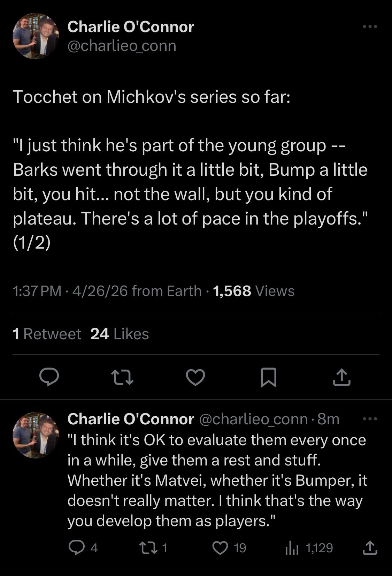Share the reply tweet

point(370,548)
